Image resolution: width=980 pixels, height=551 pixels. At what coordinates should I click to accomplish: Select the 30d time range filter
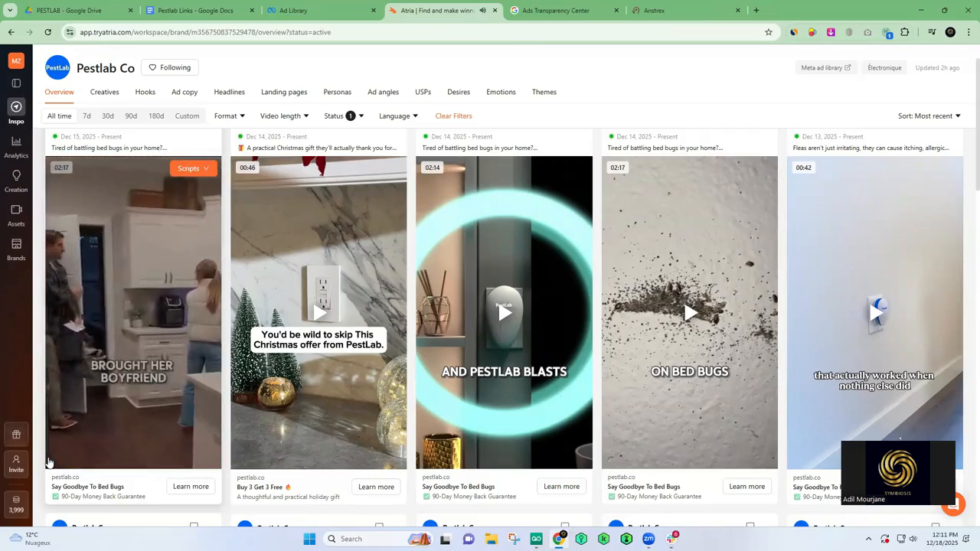coord(108,116)
